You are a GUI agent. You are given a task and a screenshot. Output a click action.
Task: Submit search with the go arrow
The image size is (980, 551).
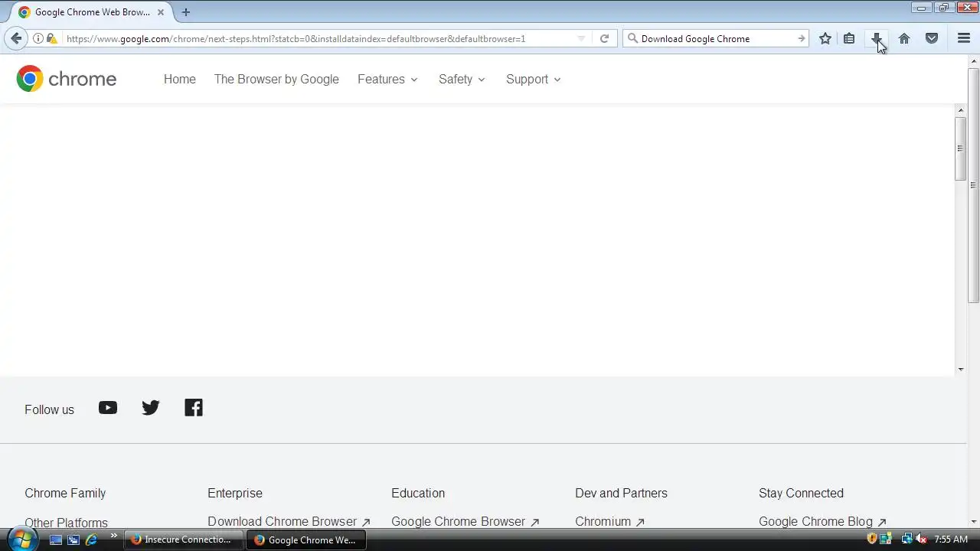point(801,38)
